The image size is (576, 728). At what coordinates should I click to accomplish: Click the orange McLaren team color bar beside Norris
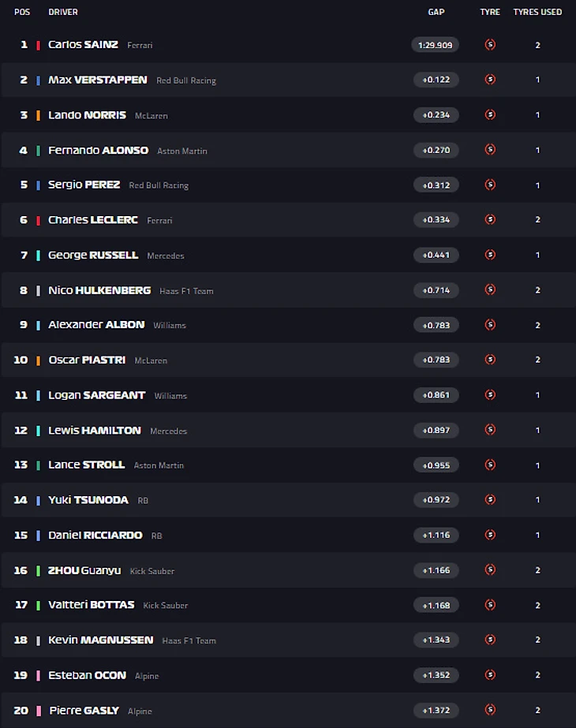(x=38, y=115)
